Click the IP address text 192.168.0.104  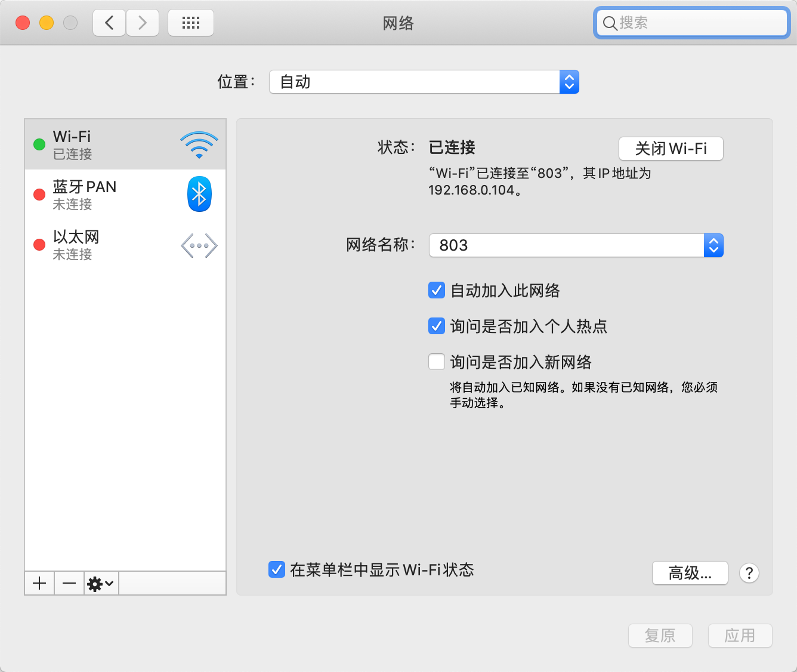point(471,190)
